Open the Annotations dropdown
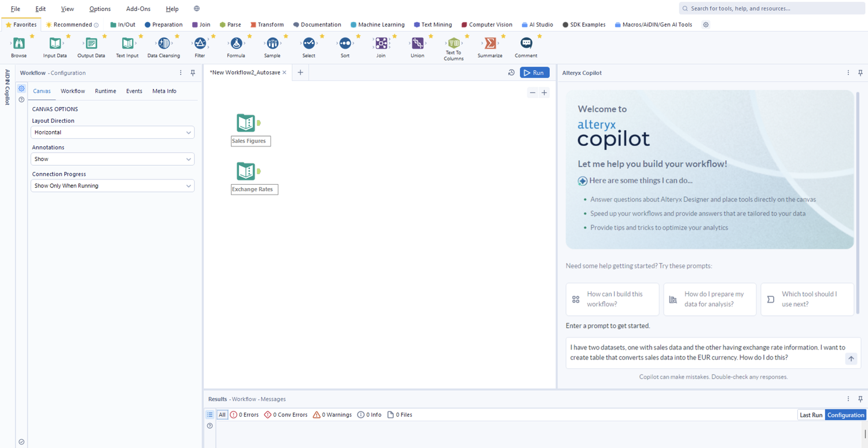 pyautogui.click(x=112, y=159)
